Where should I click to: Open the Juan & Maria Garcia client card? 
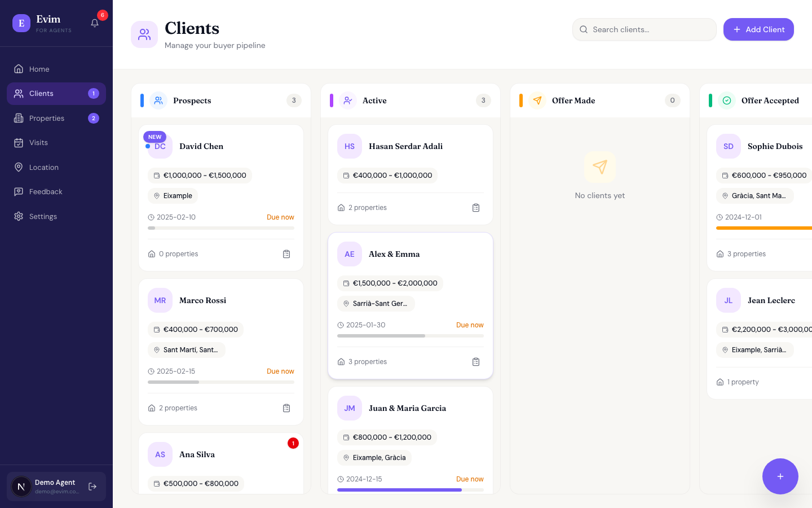tap(407, 408)
